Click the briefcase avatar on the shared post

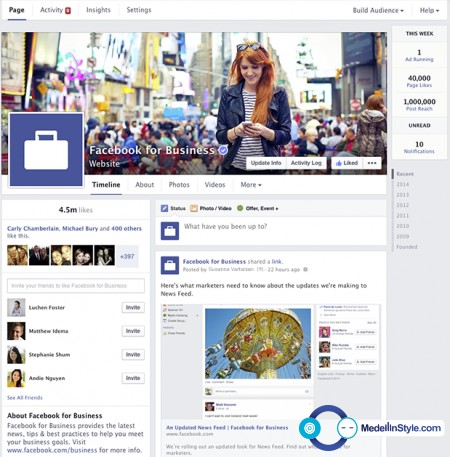click(170, 265)
